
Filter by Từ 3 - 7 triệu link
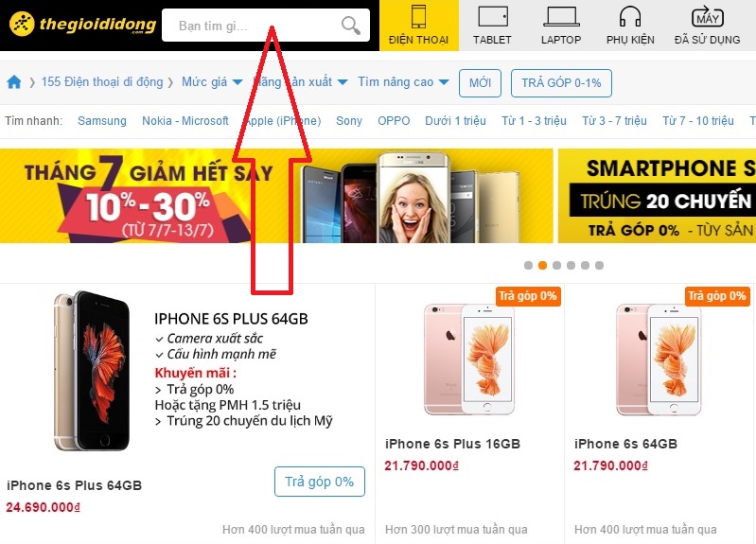pos(614,120)
